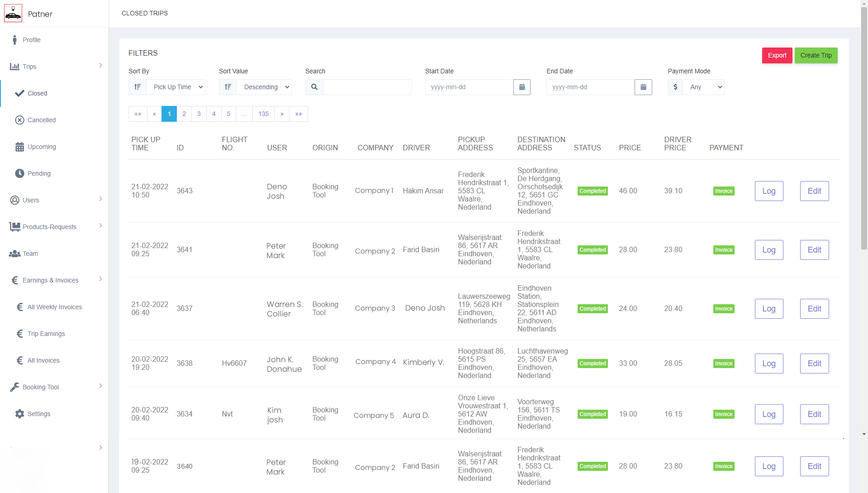Click the search magnifier icon
The height and width of the screenshot is (493, 868).
coord(314,87)
